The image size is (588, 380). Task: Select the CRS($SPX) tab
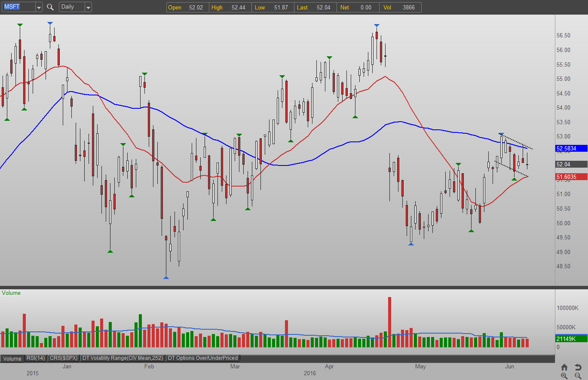coord(64,358)
